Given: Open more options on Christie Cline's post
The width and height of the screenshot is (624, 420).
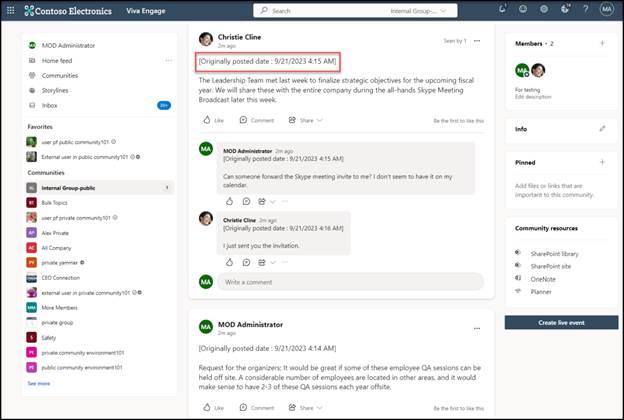Looking at the screenshot, I should click(x=477, y=41).
